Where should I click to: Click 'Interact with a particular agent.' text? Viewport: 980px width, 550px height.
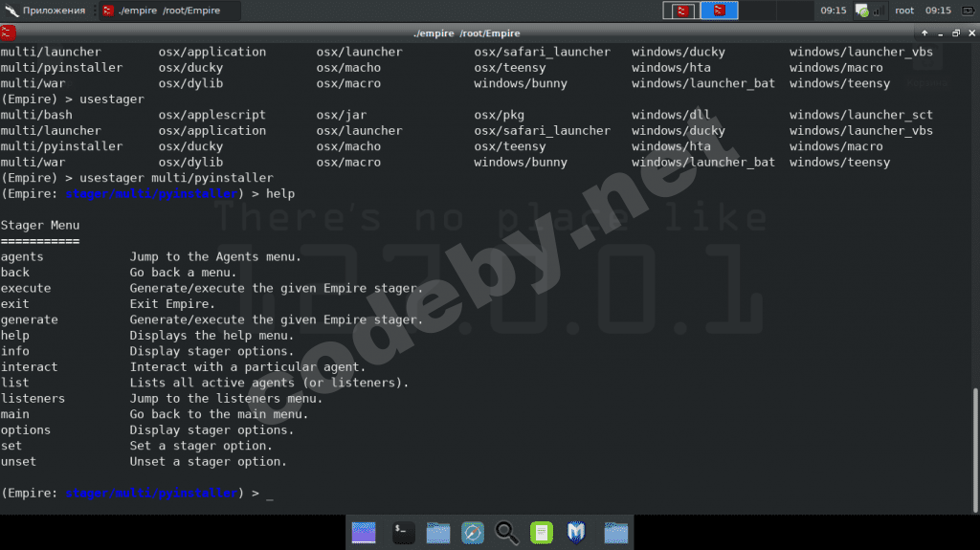pyautogui.click(x=248, y=367)
